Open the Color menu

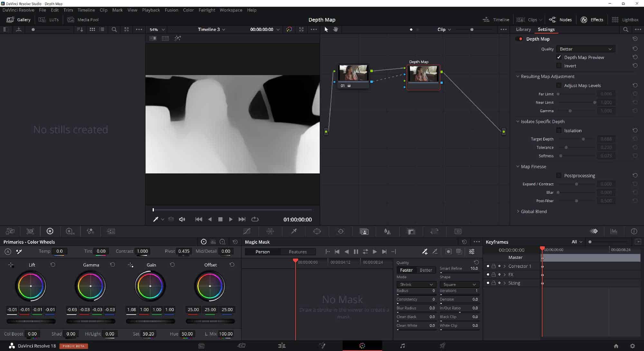click(x=188, y=10)
